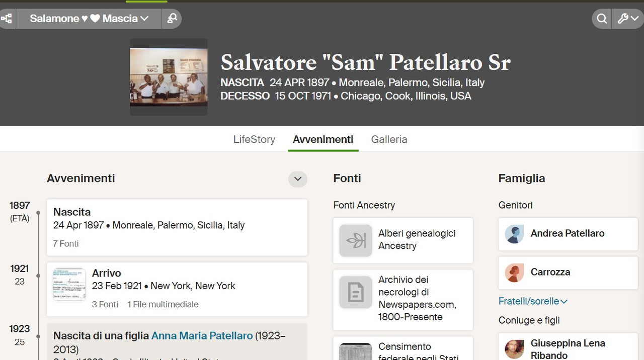The height and width of the screenshot is (360, 644).
Task: Open Alberi genealogici Ancestry source
Action: coord(403,240)
